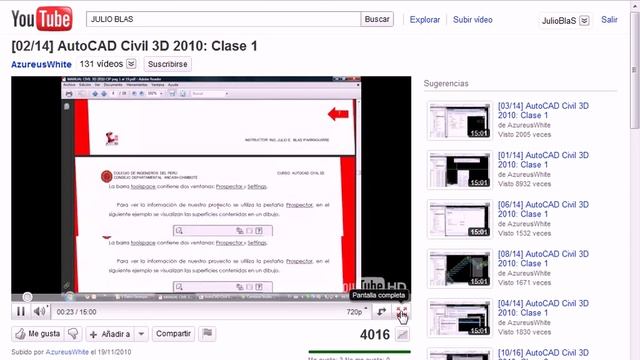The width and height of the screenshot is (640, 360).
Task: Click the YouTube logo
Action: (x=42, y=19)
